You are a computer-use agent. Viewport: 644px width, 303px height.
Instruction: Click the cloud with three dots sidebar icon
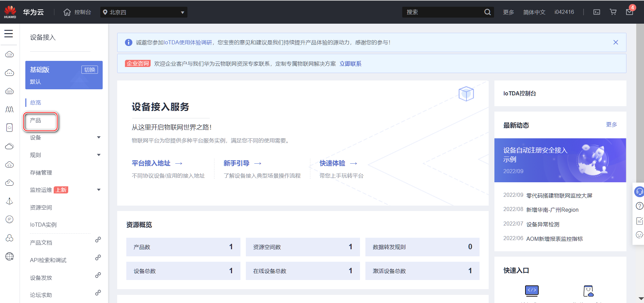click(x=9, y=73)
